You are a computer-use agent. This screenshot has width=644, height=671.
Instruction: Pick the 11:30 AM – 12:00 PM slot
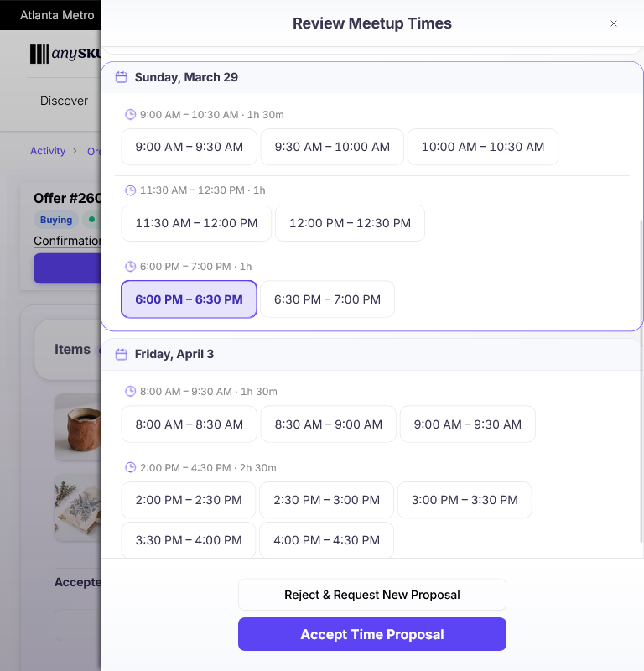tap(196, 223)
